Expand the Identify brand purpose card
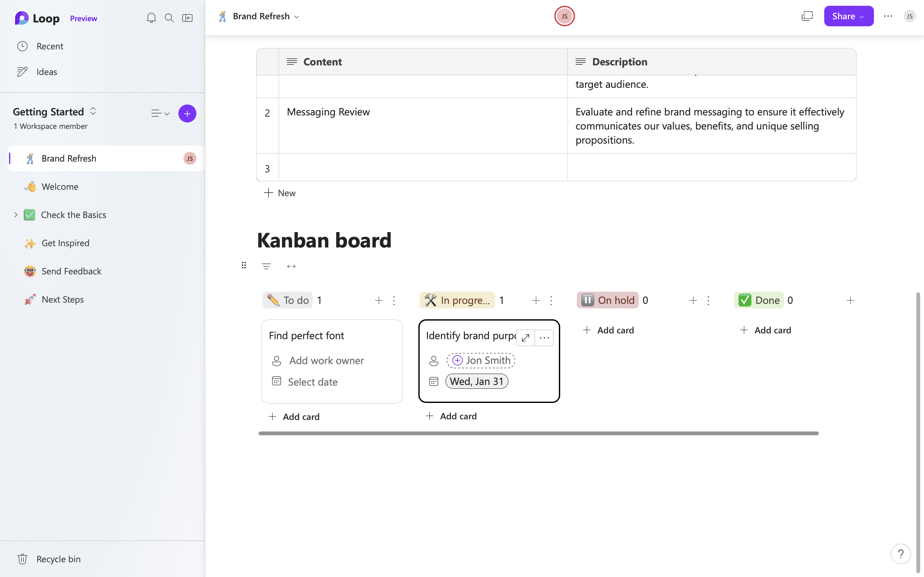924x577 pixels. (526, 338)
